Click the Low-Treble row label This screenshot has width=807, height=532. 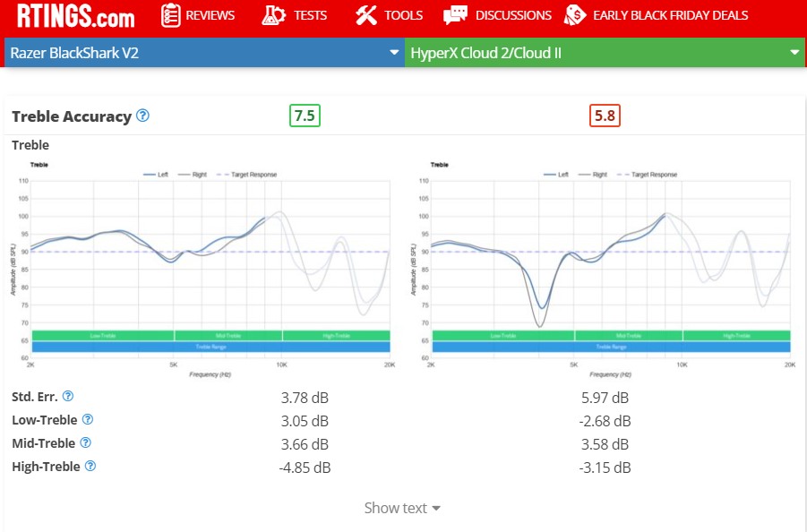coord(44,420)
